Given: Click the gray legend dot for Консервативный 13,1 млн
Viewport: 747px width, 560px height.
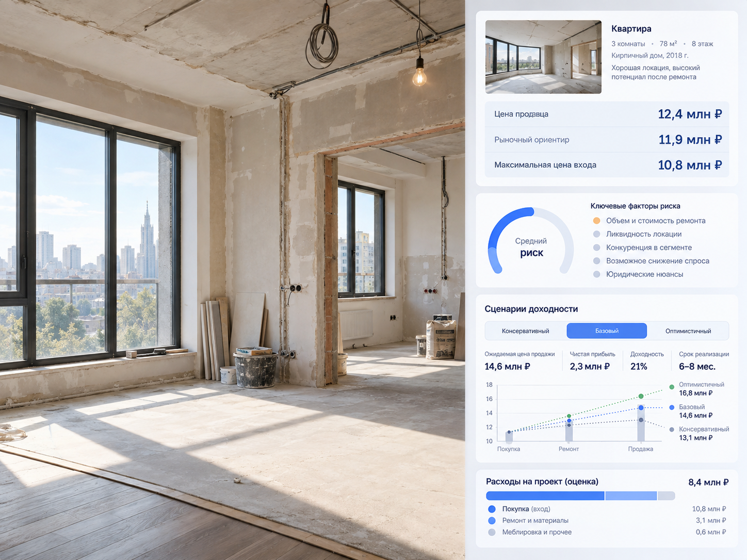Looking at the screenshot, I should [672, 430].
